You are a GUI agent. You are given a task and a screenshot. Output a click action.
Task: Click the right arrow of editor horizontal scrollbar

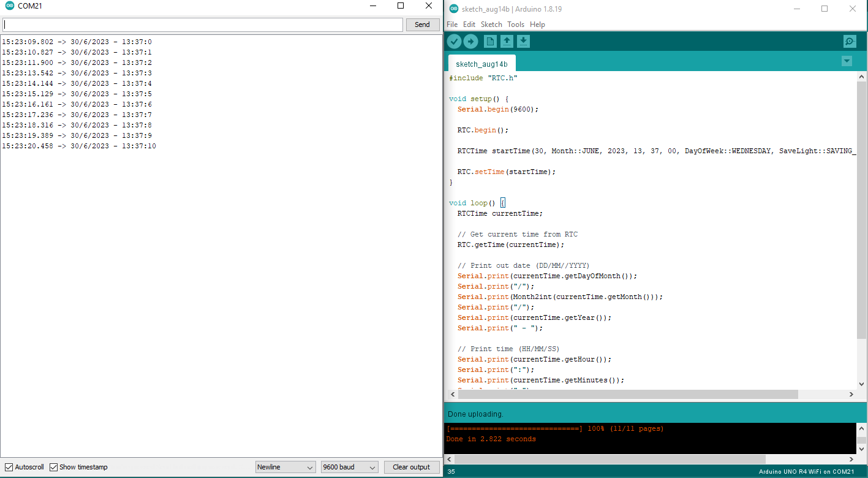(851, 395)
